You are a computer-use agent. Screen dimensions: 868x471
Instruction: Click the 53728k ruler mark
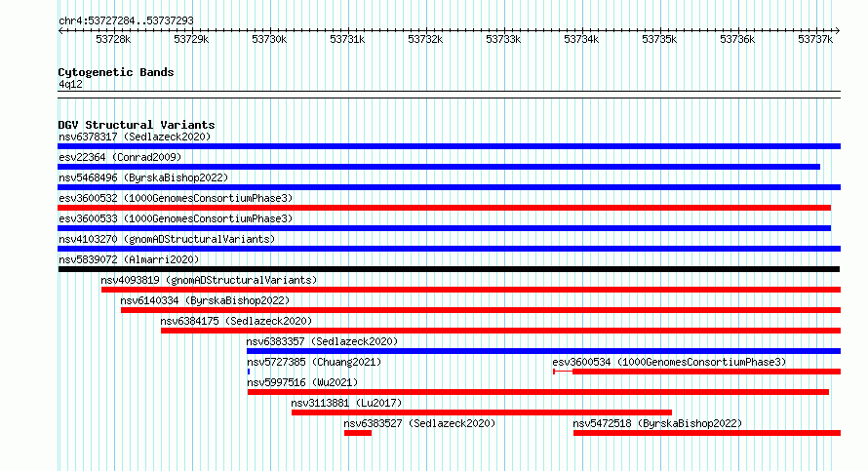click(x=113, y=39)
